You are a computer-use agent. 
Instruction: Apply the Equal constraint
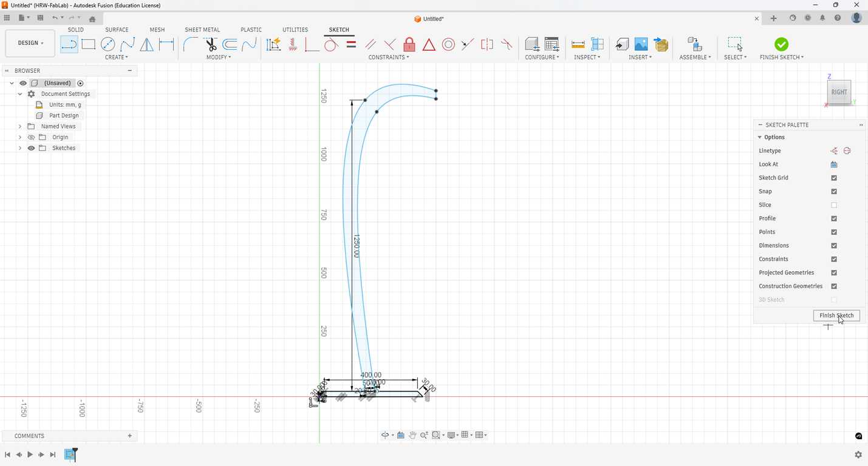point(351,44)
